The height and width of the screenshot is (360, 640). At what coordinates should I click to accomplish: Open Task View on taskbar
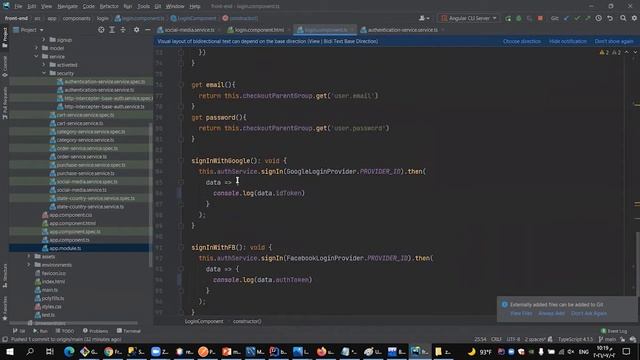point(49,351)
